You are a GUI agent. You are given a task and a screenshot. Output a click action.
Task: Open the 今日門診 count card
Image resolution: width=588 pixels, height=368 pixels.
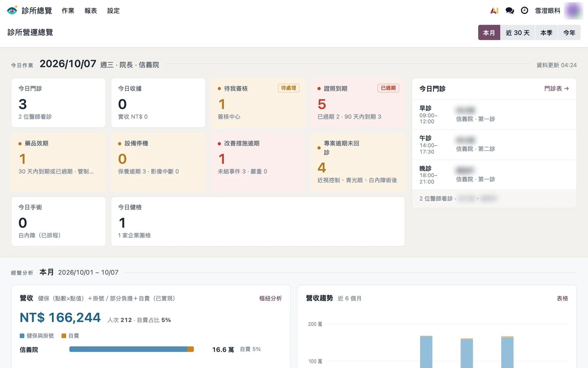tap(58, 103)
